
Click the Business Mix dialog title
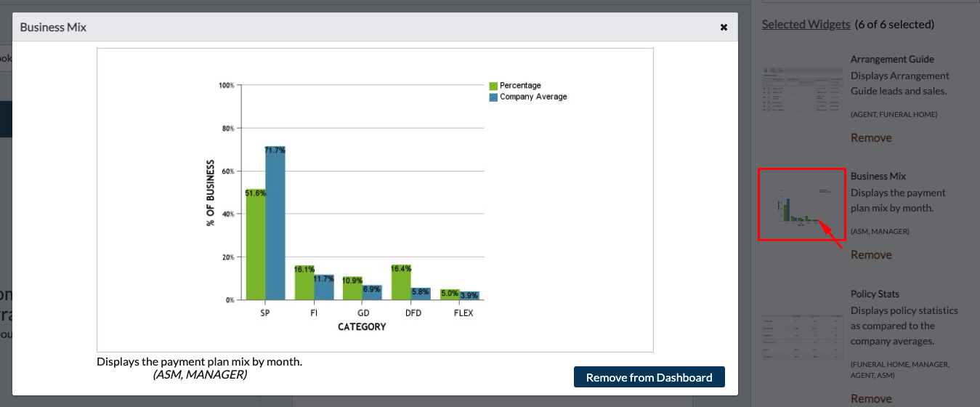(53, 27)
